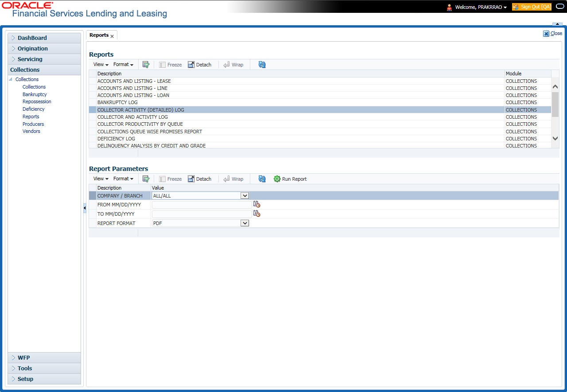Click Query By Example icon in Reports toolbar

146,65
